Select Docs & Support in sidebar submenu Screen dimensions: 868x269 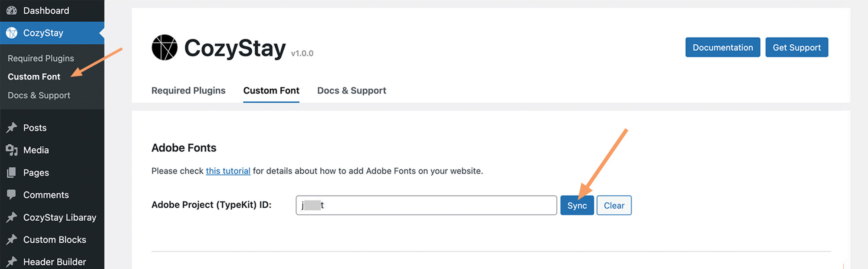click(x=39, y=95)
